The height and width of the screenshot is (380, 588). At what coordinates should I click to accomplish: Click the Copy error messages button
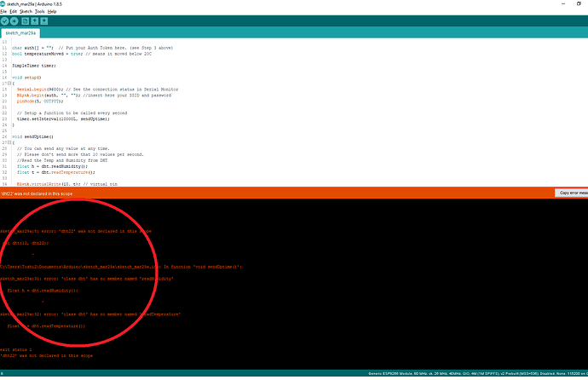click(x=571, y=193)
